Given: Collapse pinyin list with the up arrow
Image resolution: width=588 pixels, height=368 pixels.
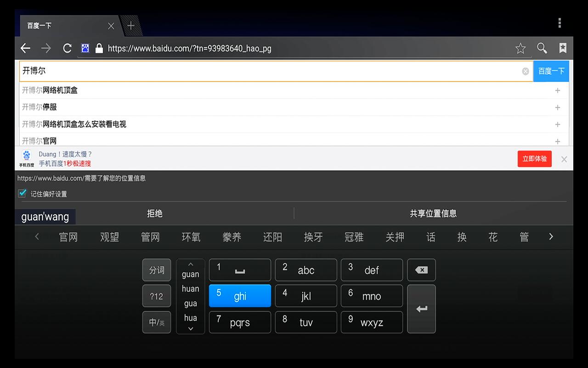Looking at the screenshot, I should [190, 264].
